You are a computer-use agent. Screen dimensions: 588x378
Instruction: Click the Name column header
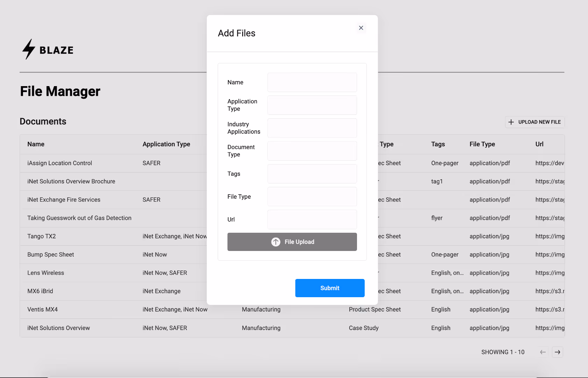point(36,144)
